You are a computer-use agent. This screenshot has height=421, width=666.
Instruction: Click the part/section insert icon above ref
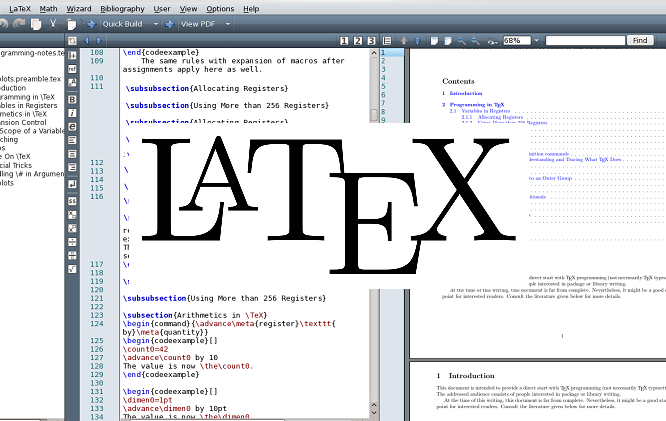click(72, 55)
